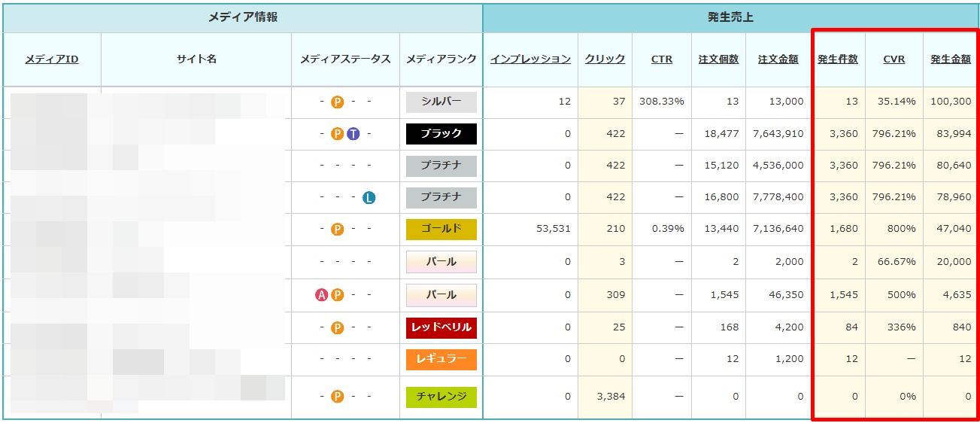
Task: Sort by the 発生金額 column header
Action: [x=951, y=59]
